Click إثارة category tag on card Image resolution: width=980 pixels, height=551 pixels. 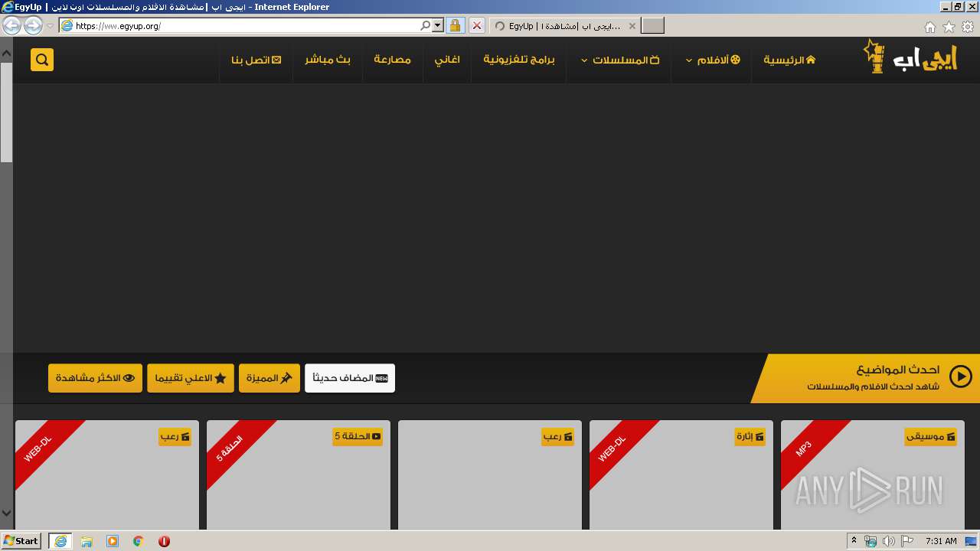750,436
